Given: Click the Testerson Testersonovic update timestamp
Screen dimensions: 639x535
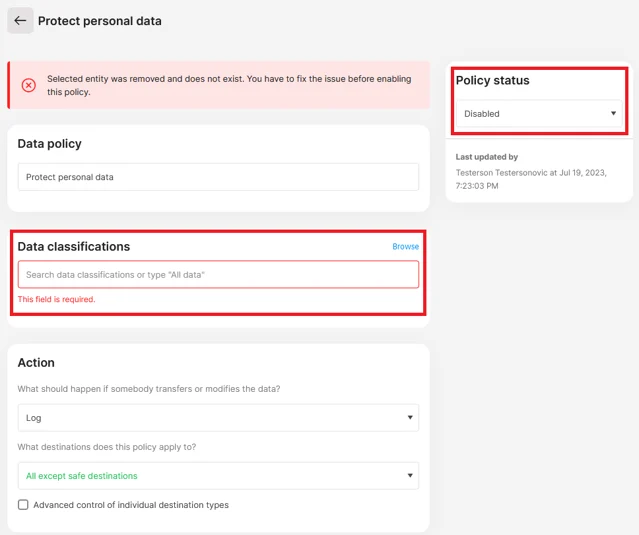Looking at the screenshot, I should [531, 179].
